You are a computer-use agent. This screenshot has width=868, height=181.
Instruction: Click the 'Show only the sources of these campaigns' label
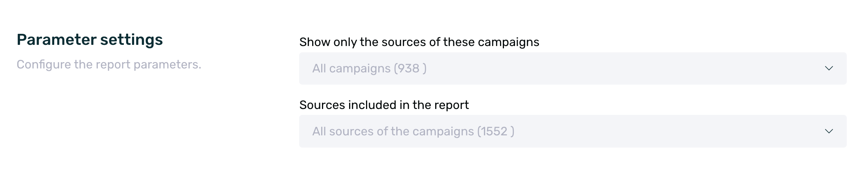(x=419, y=42)
